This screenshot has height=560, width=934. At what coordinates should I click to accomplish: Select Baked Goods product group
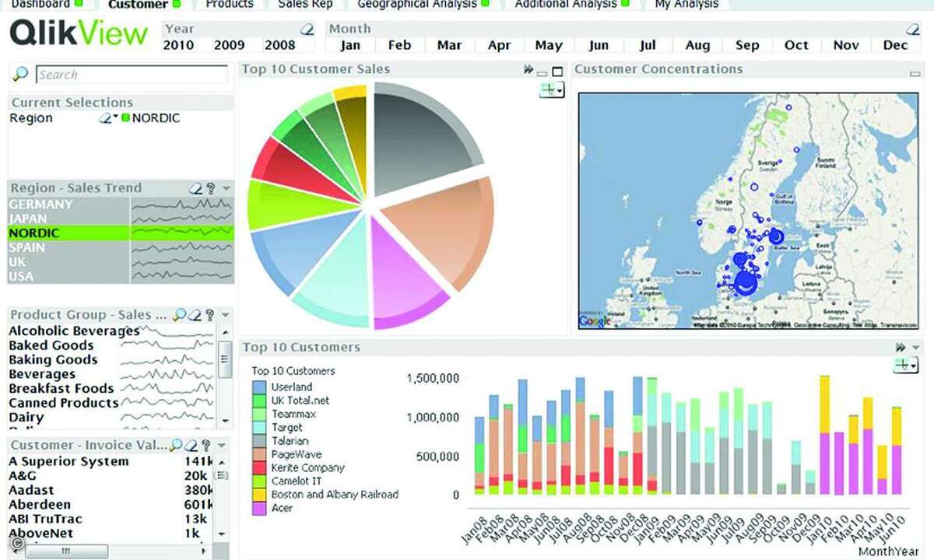(51, 345)
